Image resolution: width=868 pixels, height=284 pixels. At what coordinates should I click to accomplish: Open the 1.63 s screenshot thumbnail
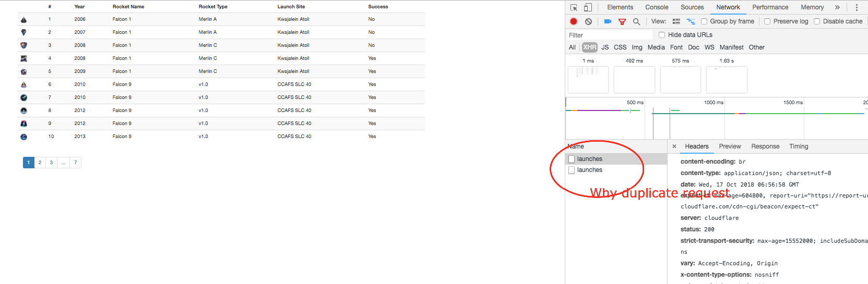pyautogui.click(x=727, y=79)
